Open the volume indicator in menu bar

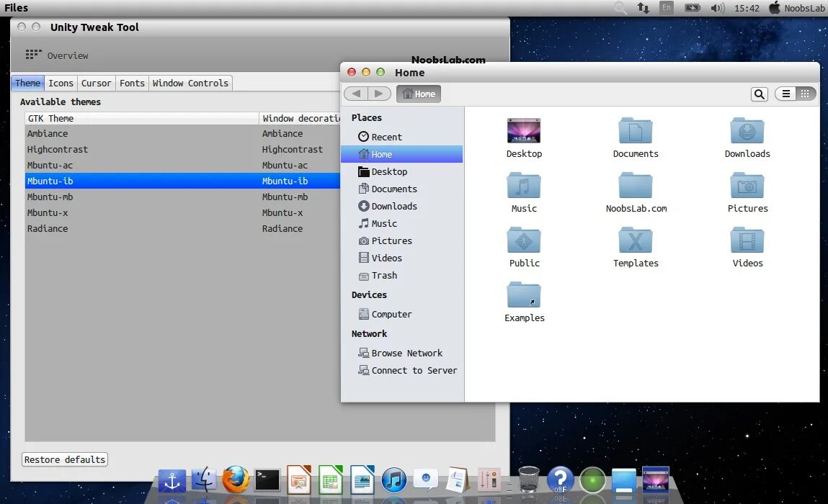coord(717,8)
